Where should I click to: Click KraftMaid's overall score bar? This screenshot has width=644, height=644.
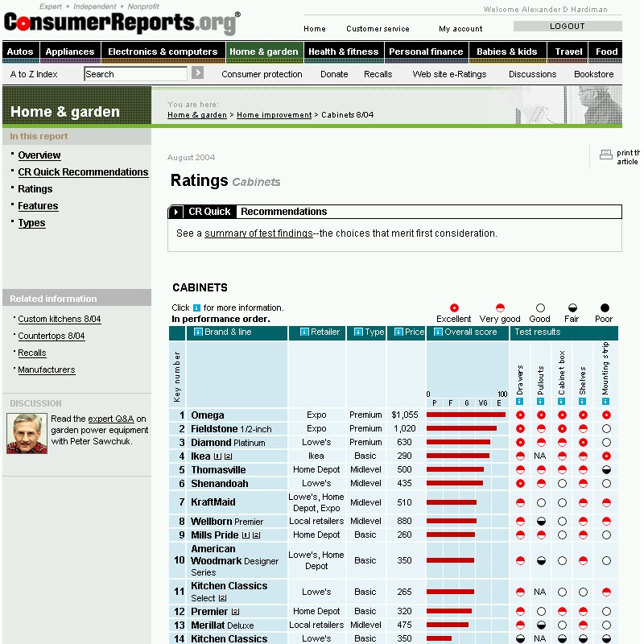click(452, 502)
